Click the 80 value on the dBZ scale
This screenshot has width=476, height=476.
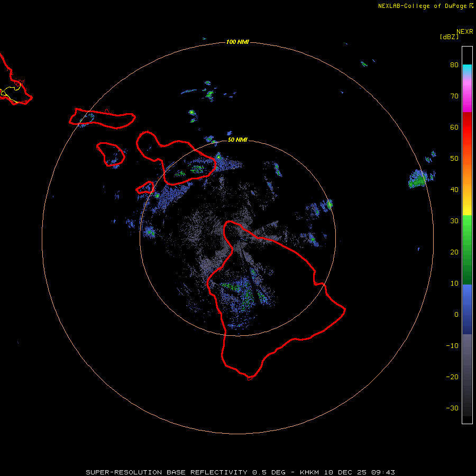[454, 65]
